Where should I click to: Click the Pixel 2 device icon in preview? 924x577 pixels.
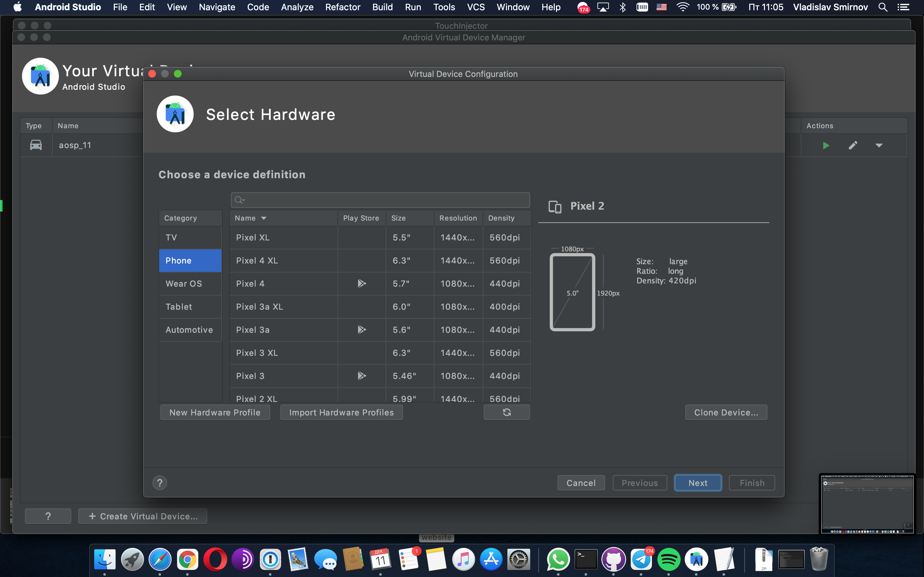pyautogui.click(x=555, y=206)
